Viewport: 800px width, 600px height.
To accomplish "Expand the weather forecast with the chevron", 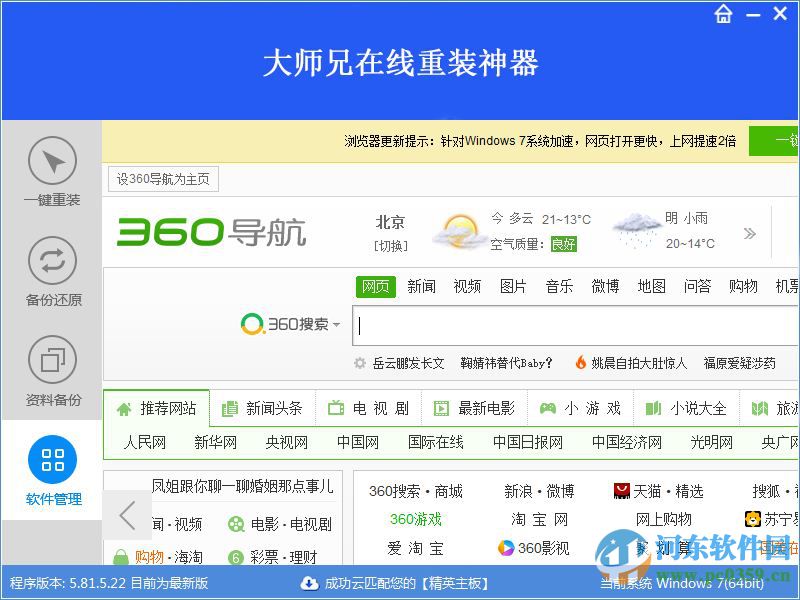I will (750, 232).
